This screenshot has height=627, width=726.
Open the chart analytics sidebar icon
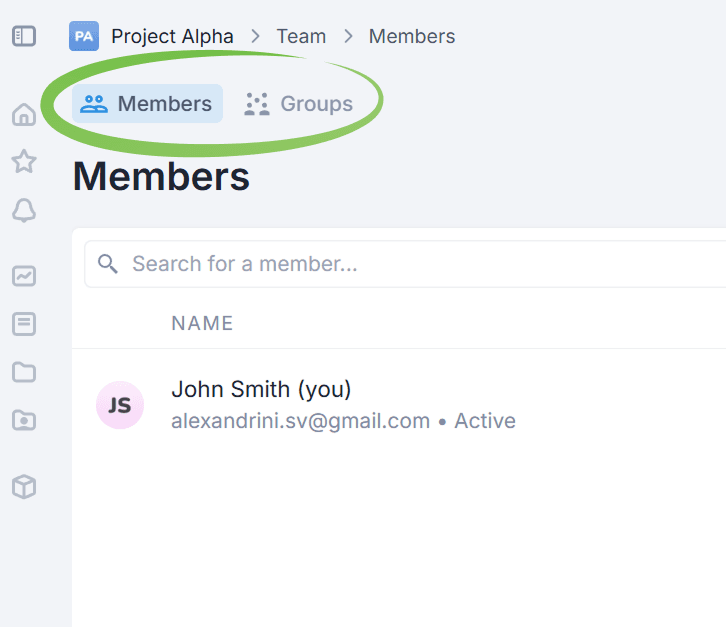point(24,276)
